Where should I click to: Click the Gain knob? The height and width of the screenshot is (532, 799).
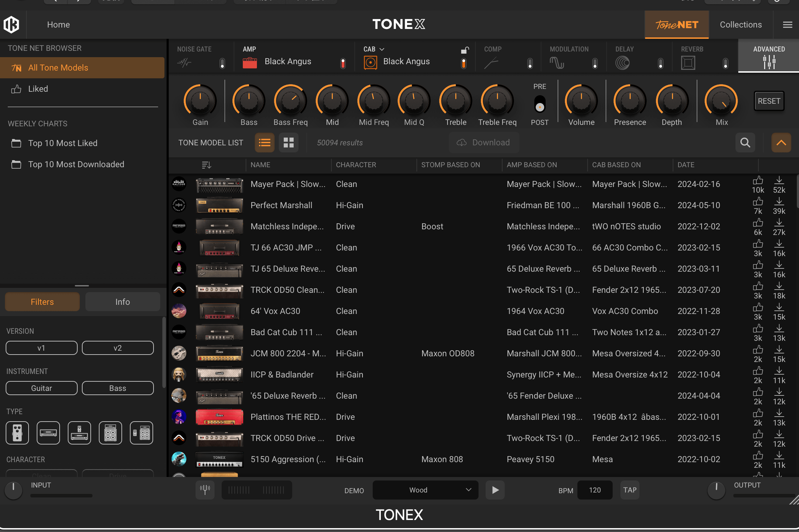(200, 101)
